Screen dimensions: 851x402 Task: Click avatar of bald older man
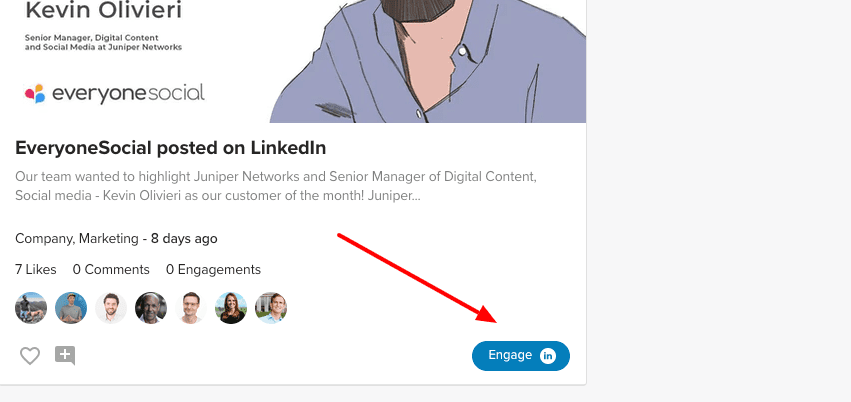point(151,308)
